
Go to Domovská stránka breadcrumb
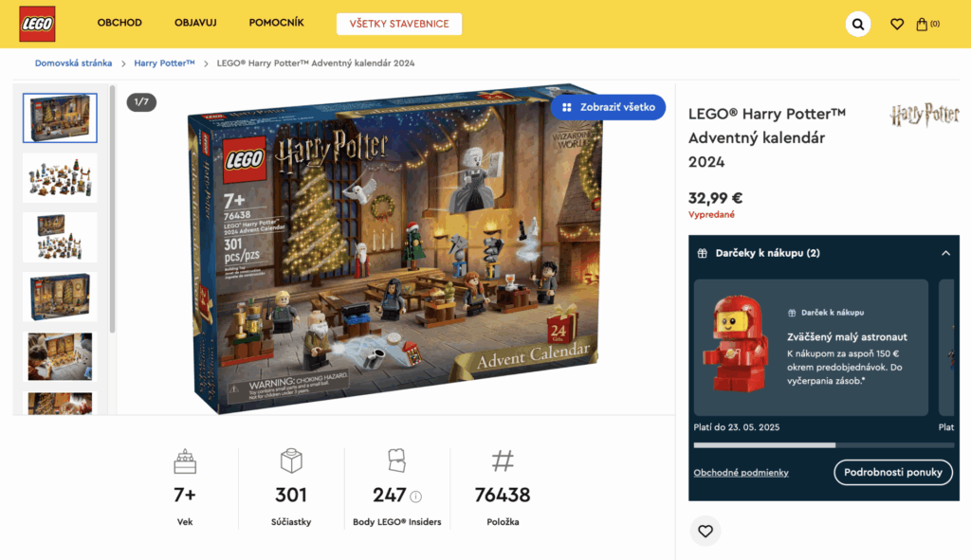point(73,63)
